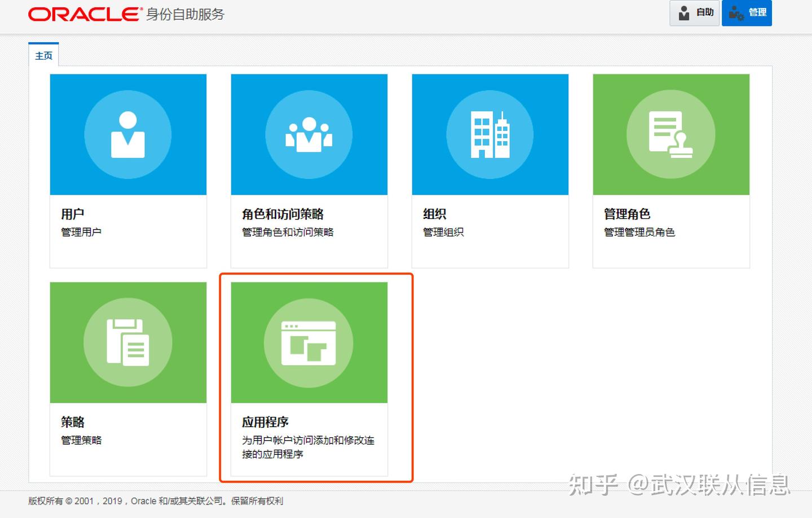The height and width of the screenshot is (518, 812).
Task: Click the 管理角色 card title
Action: coord(627,214)
